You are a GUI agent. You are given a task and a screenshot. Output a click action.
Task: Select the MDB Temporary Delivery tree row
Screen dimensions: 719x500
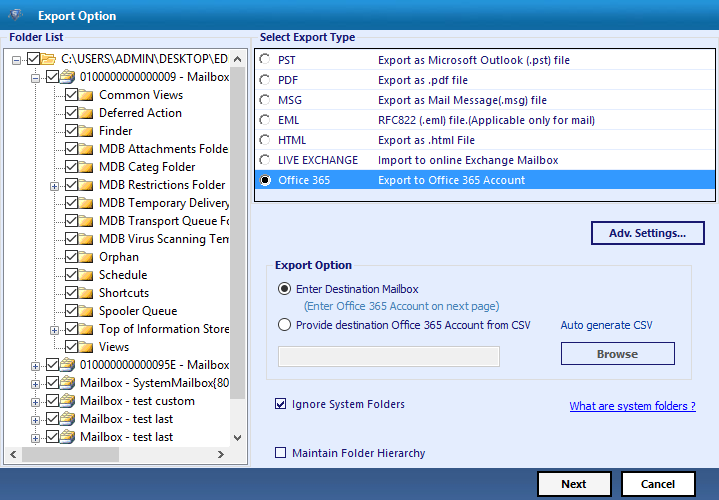[x=164, y=203]
